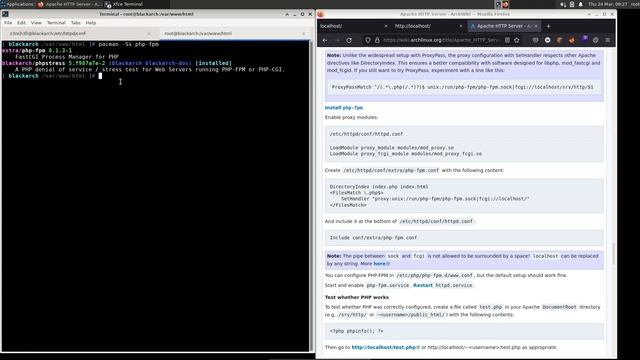Click the Firefox URL address field

[x=441, y=40]
